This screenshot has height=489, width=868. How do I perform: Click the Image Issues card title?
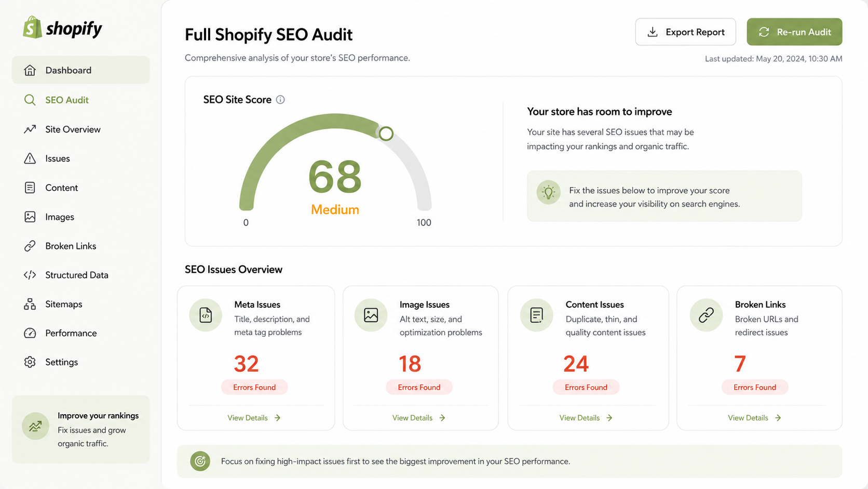coord(425,305)
